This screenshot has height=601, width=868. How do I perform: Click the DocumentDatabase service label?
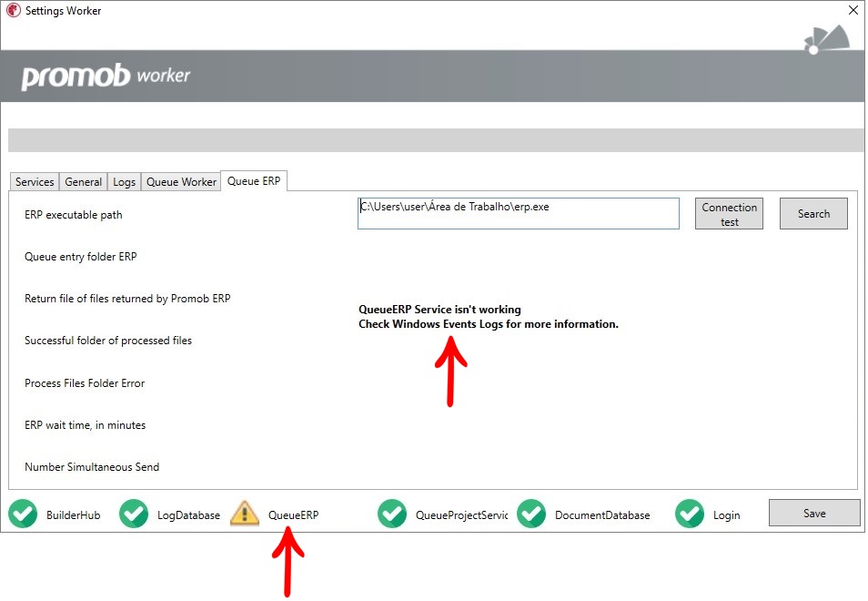(602, 515)
